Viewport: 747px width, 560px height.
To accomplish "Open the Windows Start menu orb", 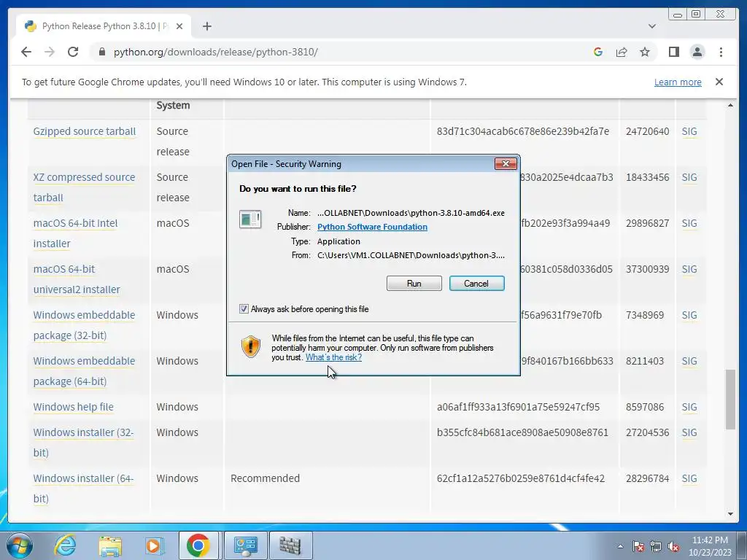I will [x=20, y=545].
